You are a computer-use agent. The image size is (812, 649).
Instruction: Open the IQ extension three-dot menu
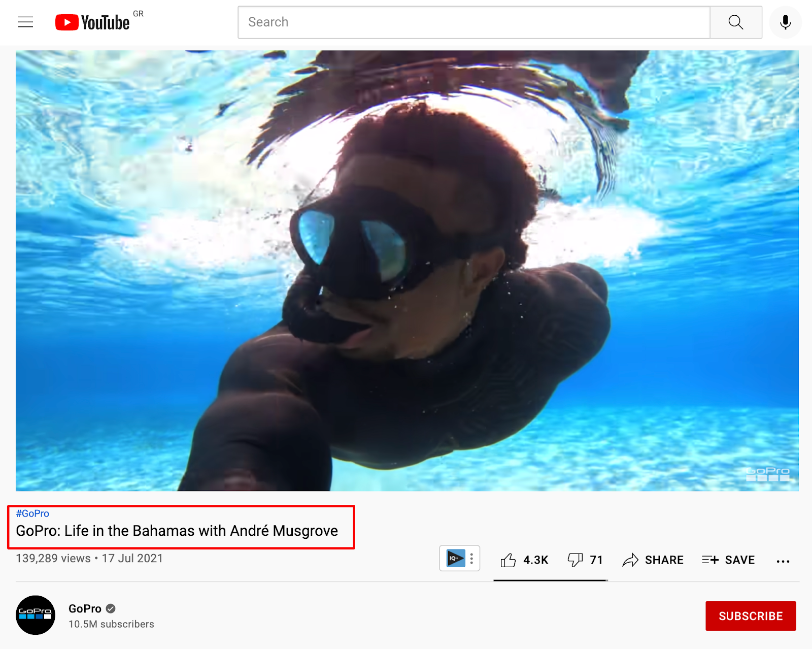pos(472,559)
